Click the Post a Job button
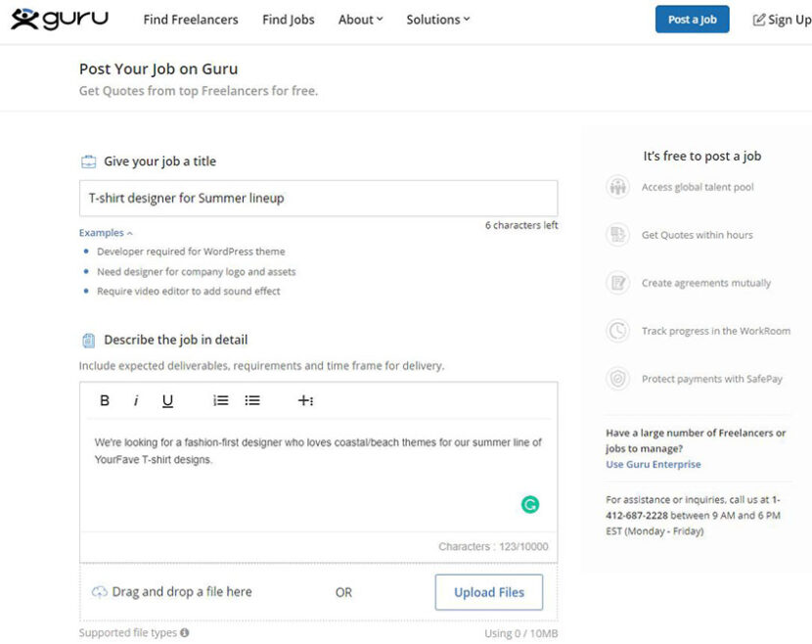Image resolution: width=812 pixels, height=644 pixels. (x=692, y=19)
